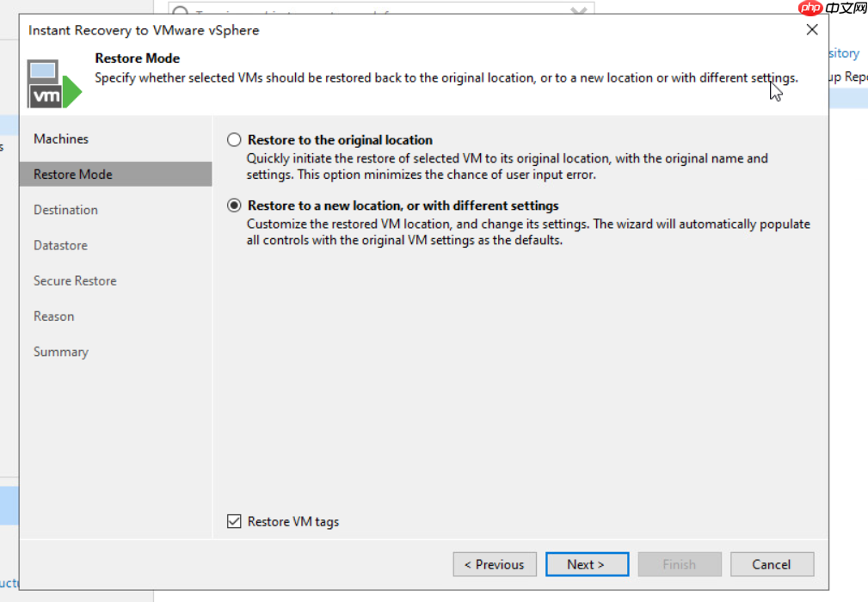This screenshot has width=868, height=602.
Task: Close the Instant Recovery dialog
Action: 811,29
